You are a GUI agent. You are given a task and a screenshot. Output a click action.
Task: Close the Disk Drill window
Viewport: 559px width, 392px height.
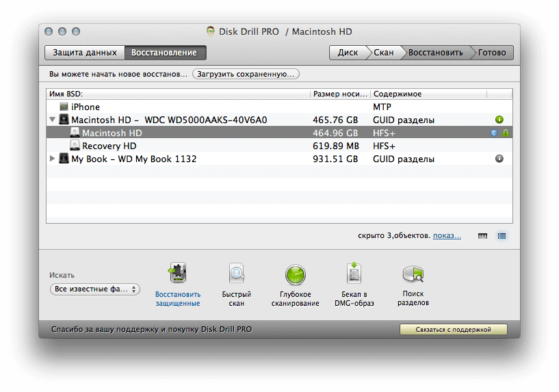point(49,31)
